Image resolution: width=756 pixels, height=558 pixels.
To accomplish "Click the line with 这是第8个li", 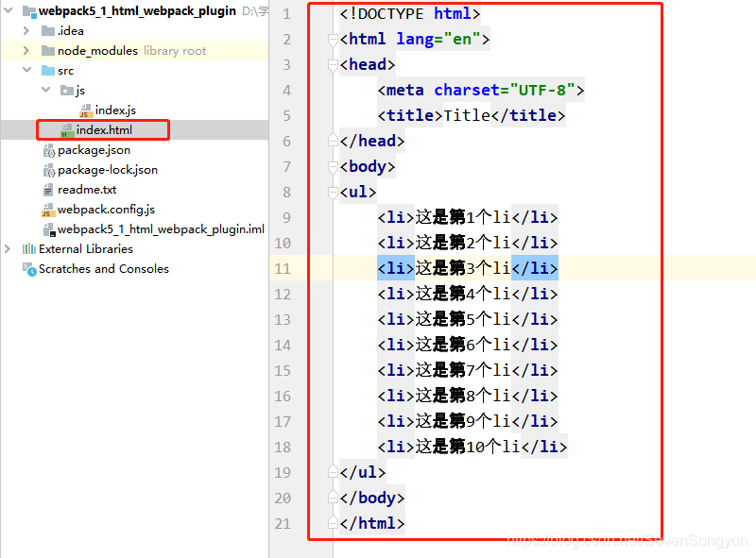I will [x=468, y=396].
